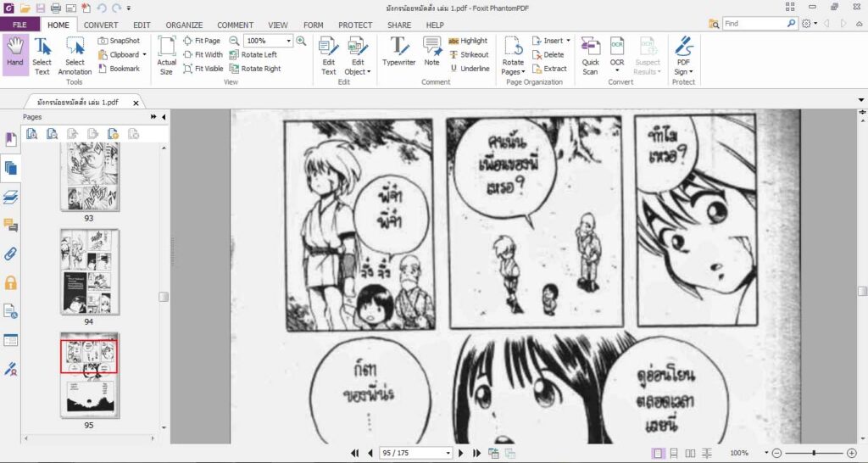Expand the Clipboard dropdown
The height and width of the screenshot is (463, 868).
click(x=144, y=54)
